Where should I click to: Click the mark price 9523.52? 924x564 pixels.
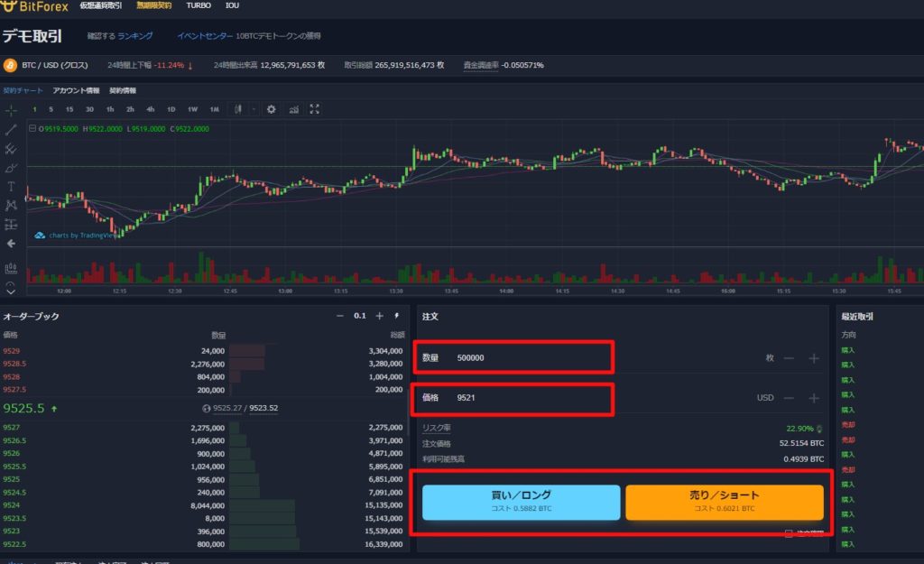(x=263, y=408)
